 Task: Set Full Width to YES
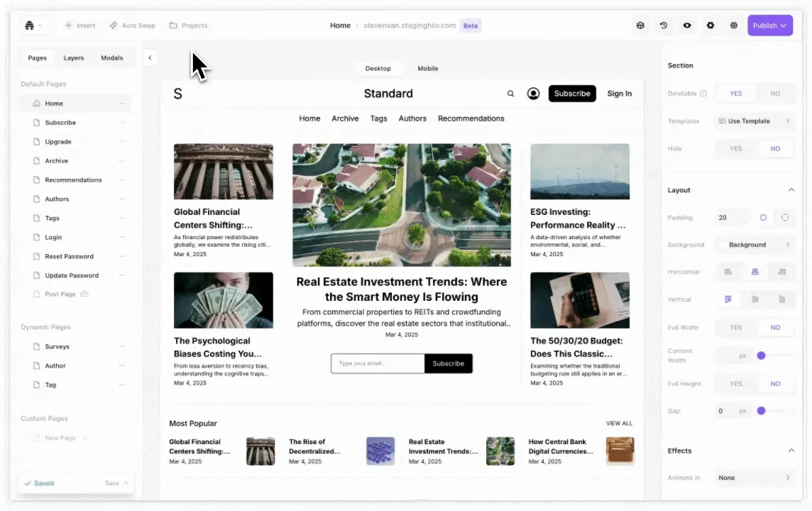[735, 327]
